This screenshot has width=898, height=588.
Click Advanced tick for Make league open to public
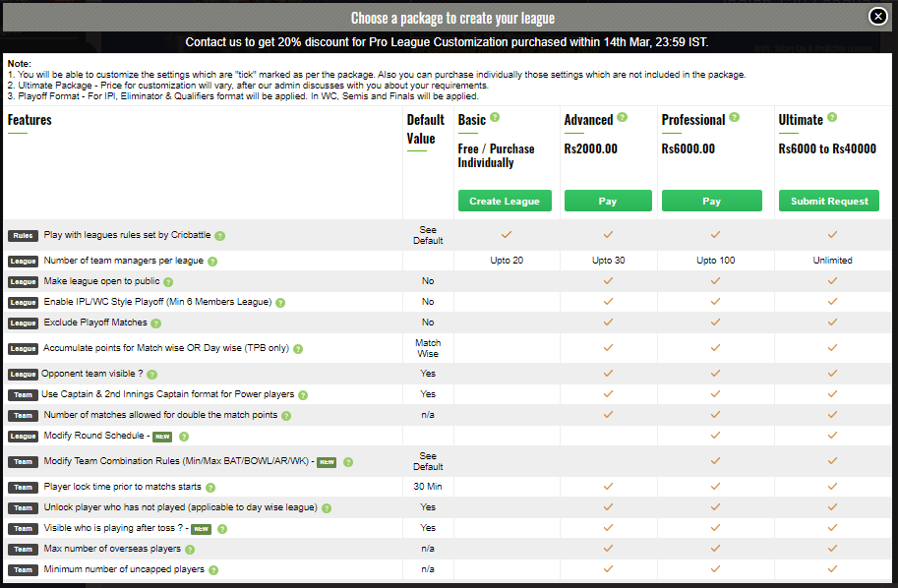click(x=608, y=281)
